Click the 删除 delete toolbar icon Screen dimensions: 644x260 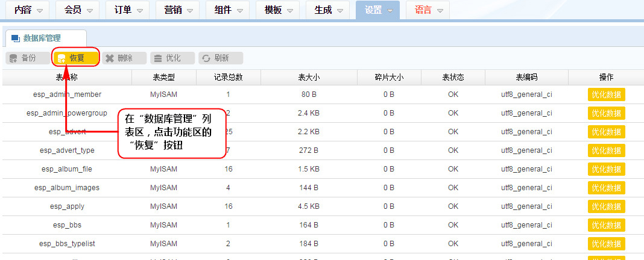tap(110, 58)
